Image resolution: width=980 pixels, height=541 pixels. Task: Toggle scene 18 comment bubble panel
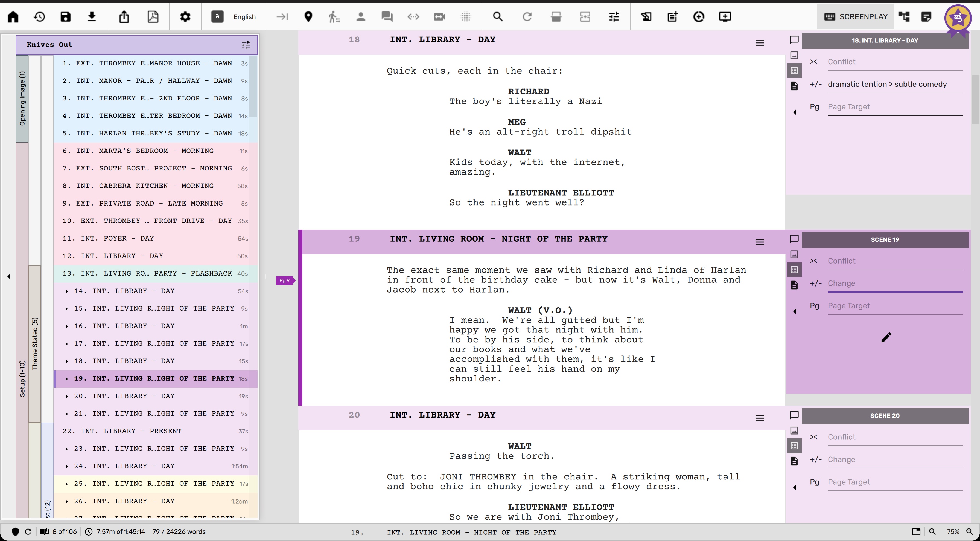click(x=794, y=40)
